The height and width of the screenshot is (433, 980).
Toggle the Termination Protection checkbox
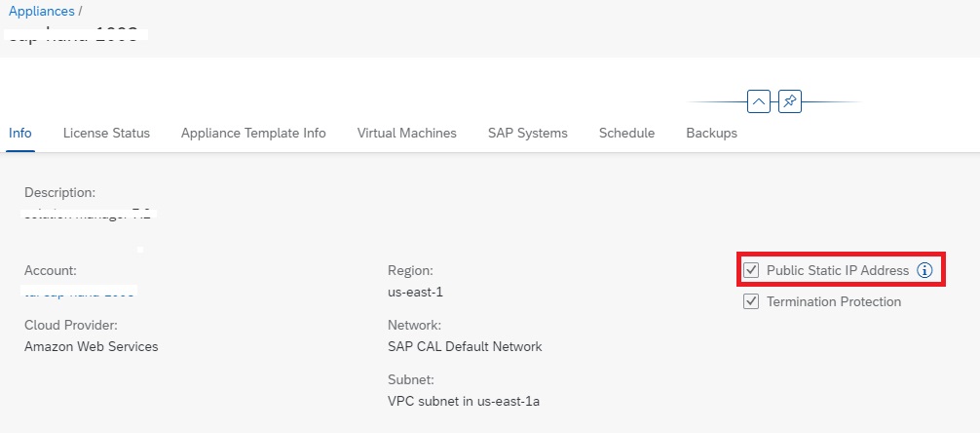pos(751,301)
